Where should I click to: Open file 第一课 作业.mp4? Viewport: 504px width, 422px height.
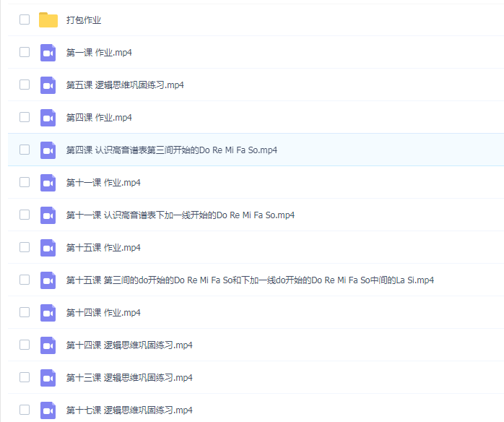(x=99, y=53)
